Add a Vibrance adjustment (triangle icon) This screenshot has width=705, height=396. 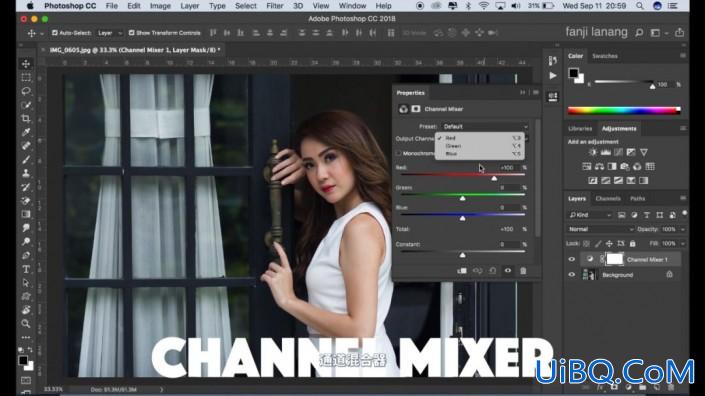point(644,152)
